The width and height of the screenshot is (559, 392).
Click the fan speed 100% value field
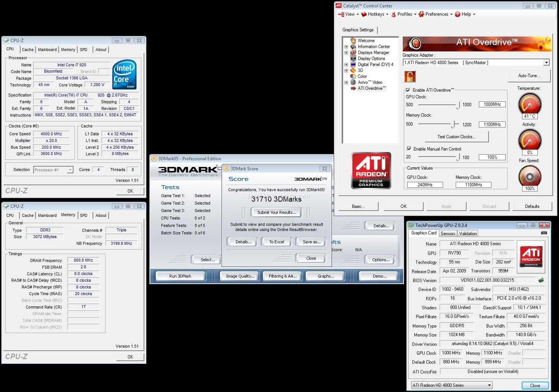click(492, 157)
